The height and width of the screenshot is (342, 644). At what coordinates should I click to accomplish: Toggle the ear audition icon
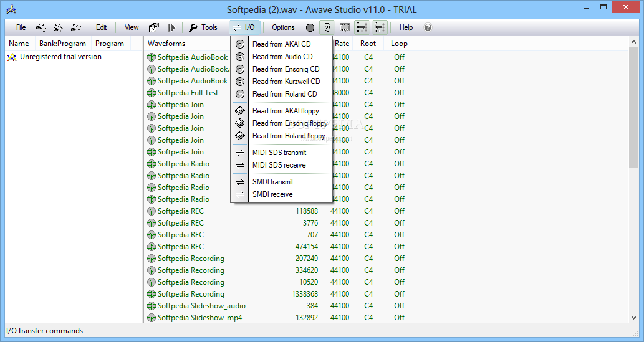327,27
